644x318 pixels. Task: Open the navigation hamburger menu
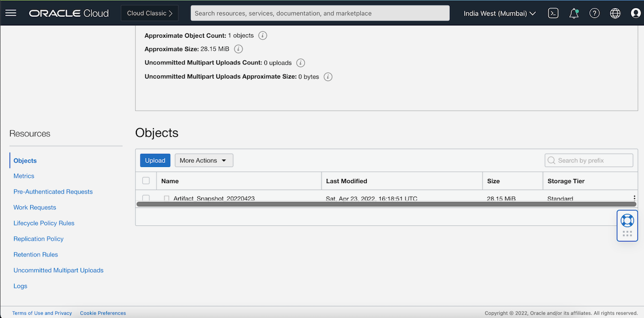(11, 13)
